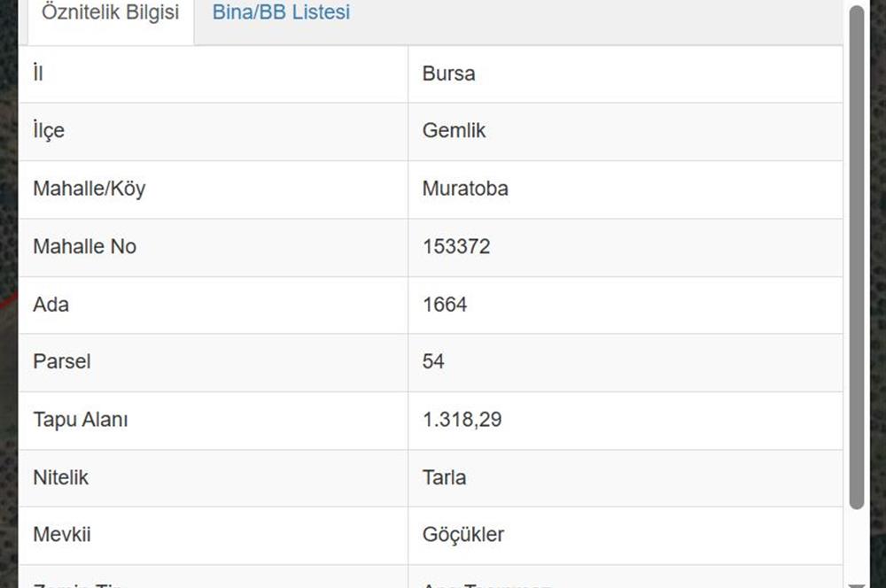Screen dimensions: 886x588
Task: Click Mahalle No value 153372
Action: (x=456, y=246)
